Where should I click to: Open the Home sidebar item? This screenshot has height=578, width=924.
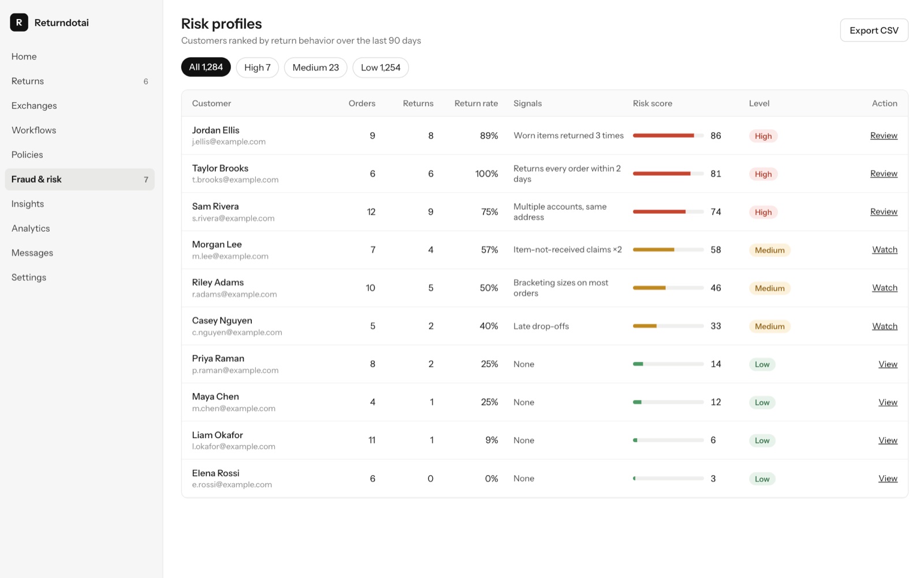(x=80, y=57)
